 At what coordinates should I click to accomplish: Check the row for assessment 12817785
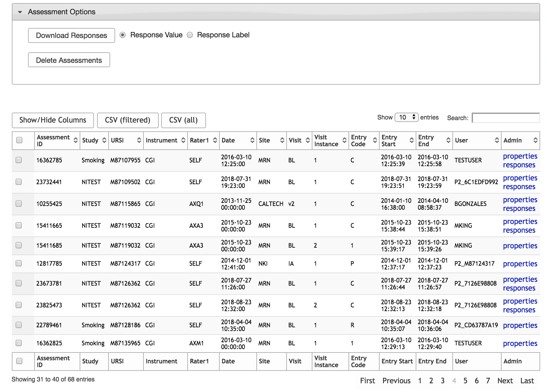point(19,263)
